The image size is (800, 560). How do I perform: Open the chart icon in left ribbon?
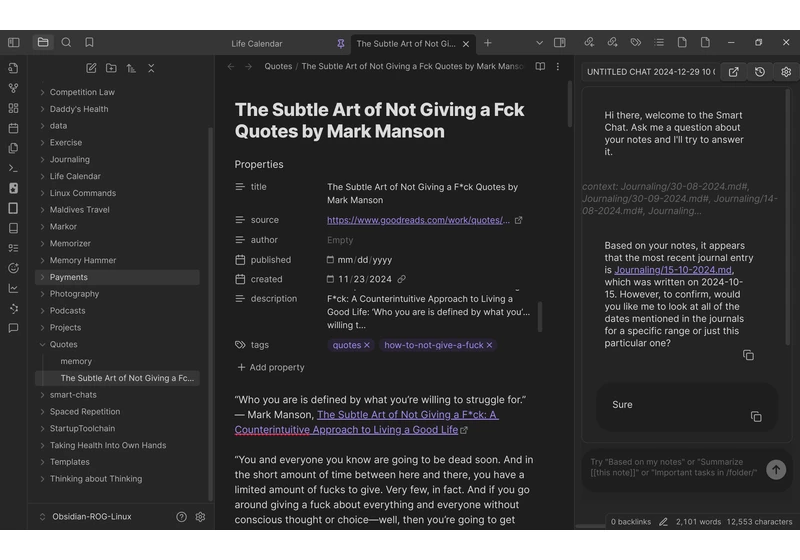click(14, 288)
